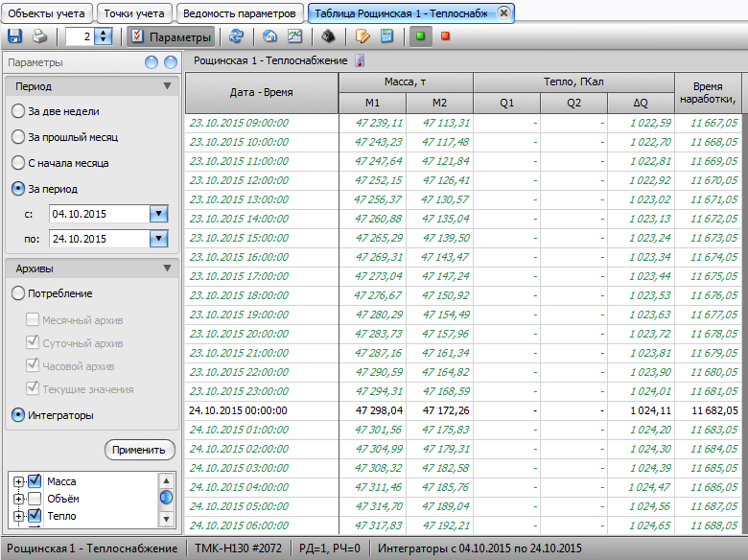Click the blue calculator icon
748x560 pixels.
point(386,36)
